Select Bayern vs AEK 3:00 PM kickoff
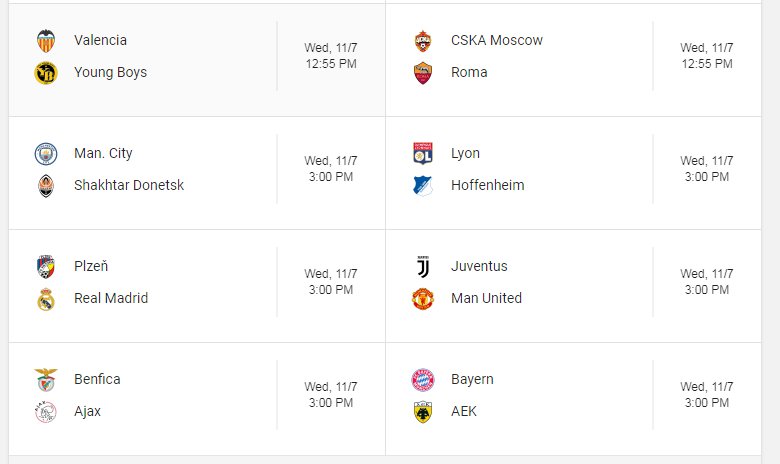Image resolution: width=780 pixels, height=464 pixels. (x=707, y=394)
